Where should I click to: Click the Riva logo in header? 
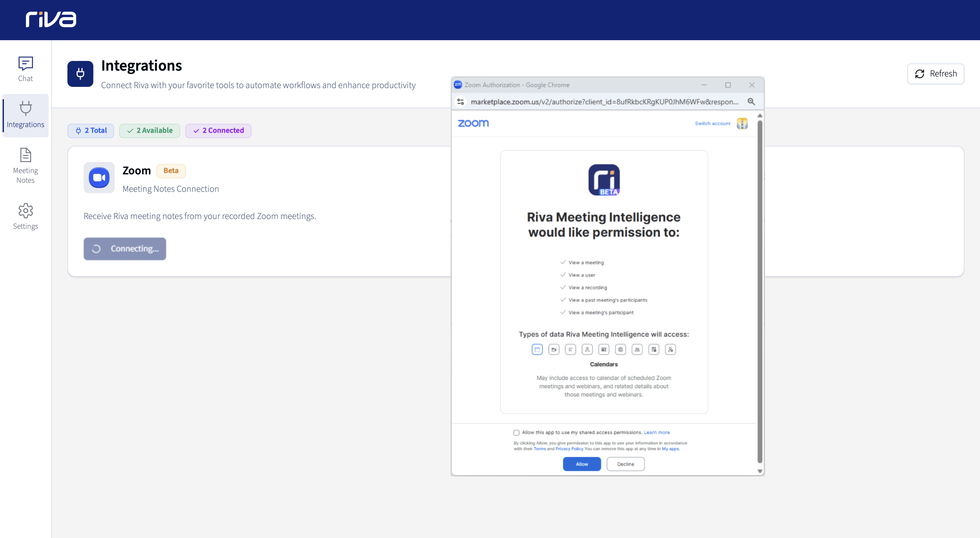tap(51, 19)
